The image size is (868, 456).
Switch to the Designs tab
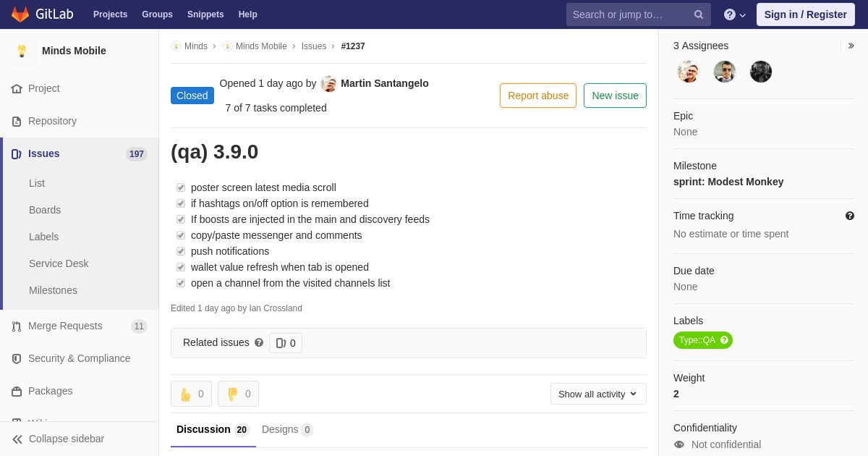point(286,429)
